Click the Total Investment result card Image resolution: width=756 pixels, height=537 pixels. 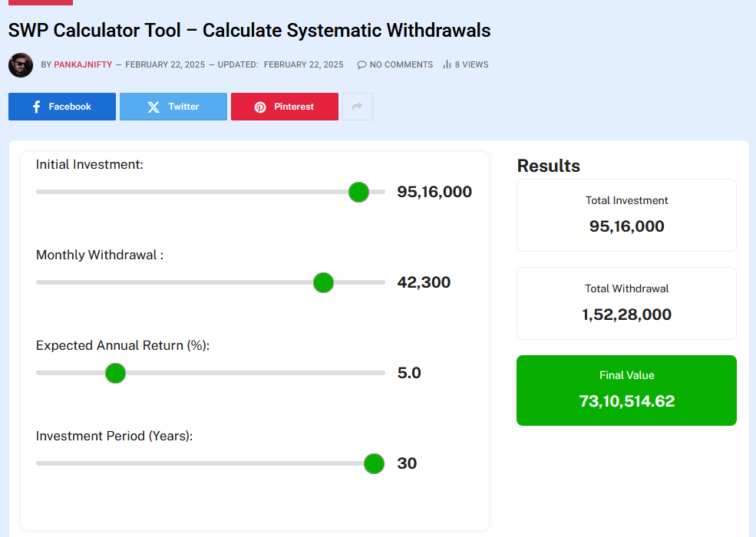point(626,215)
